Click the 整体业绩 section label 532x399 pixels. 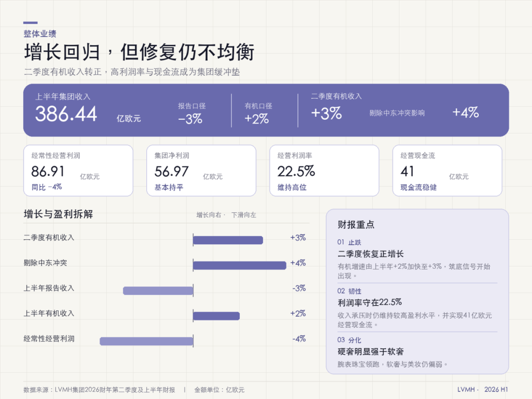[40, 33]
